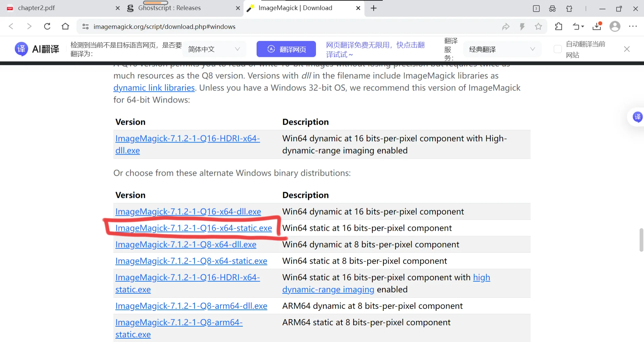
Task: Download ImageMagick-7.1.2-1-Q16-HDRI-x64-static.exe
Action: point(187,283)
